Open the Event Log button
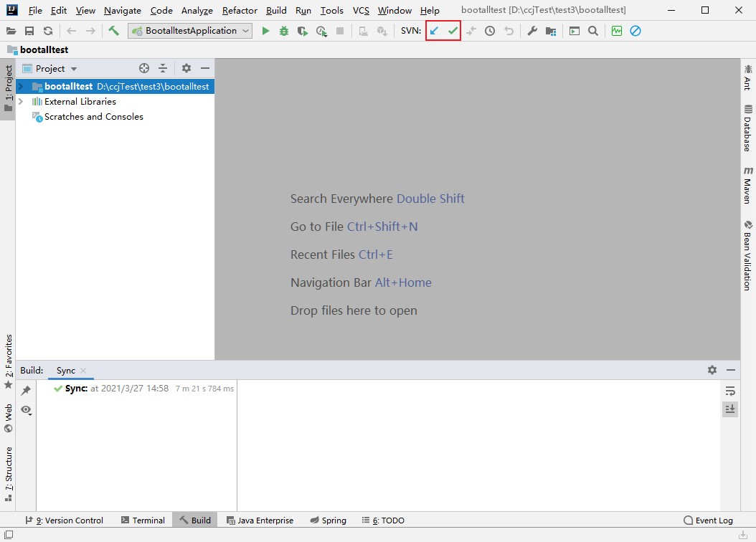 (708, 520)
